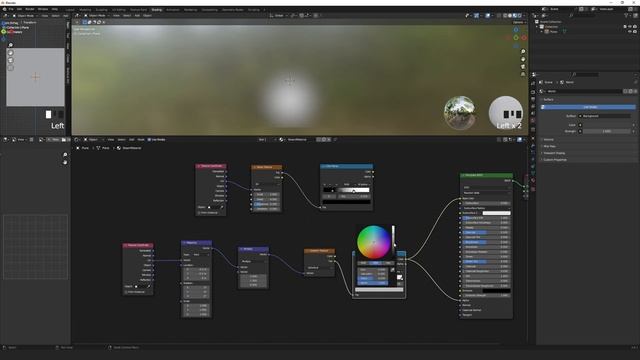Toggle From Instancer on lower Texture Coordinate node
This screenshot has width=640, height=360.
[126, 292]
